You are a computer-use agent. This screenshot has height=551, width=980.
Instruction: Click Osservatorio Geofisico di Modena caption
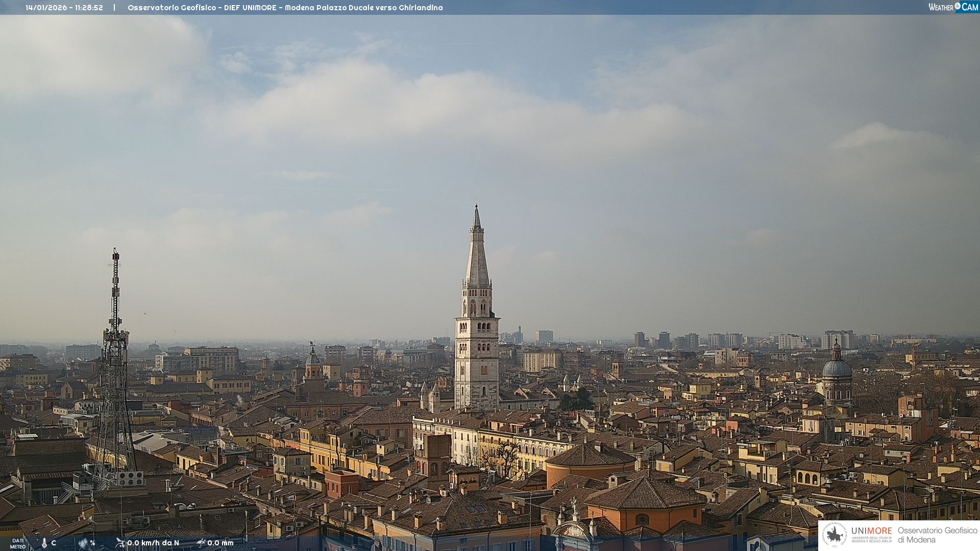pyautogui.click(x=937, y=535)
